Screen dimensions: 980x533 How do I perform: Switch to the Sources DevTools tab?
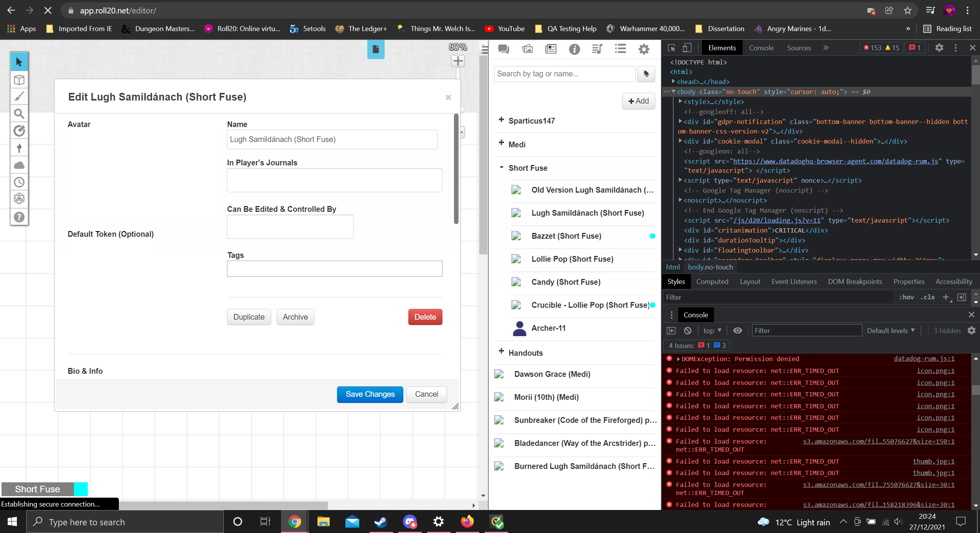[x=799, y=48]
